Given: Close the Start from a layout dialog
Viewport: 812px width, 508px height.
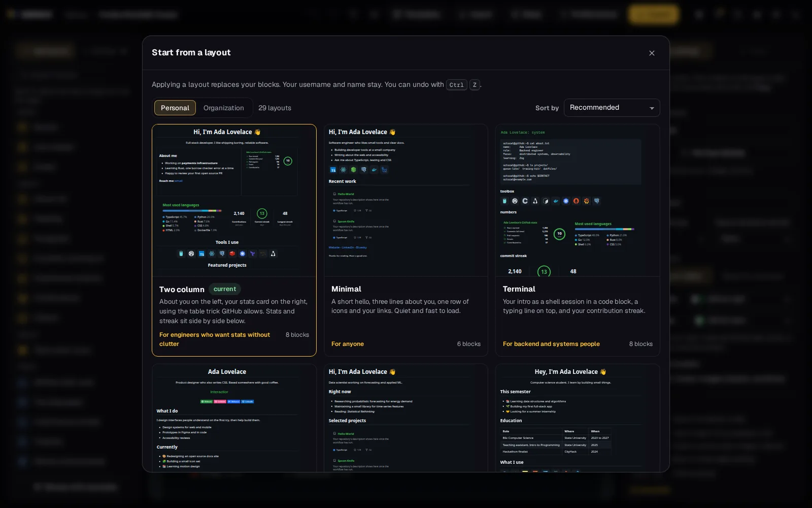Looking at the screenshot, I should click(652, 53).
